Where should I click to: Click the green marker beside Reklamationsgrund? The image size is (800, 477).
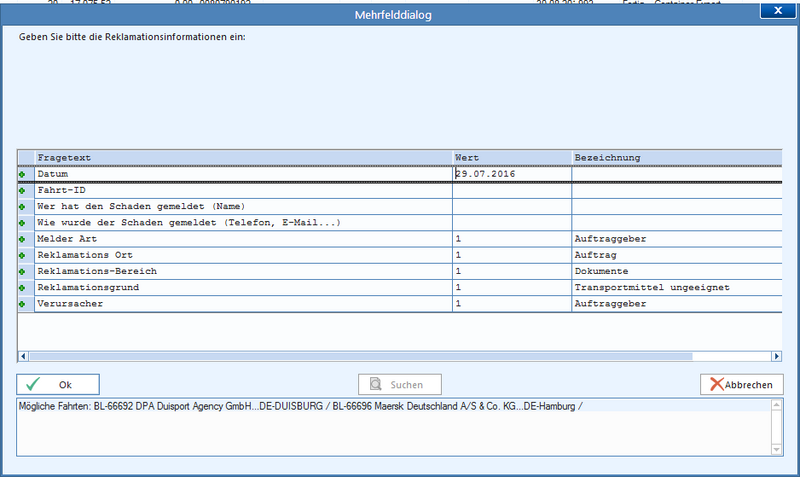pyautogui.click(x=22, y=288)
